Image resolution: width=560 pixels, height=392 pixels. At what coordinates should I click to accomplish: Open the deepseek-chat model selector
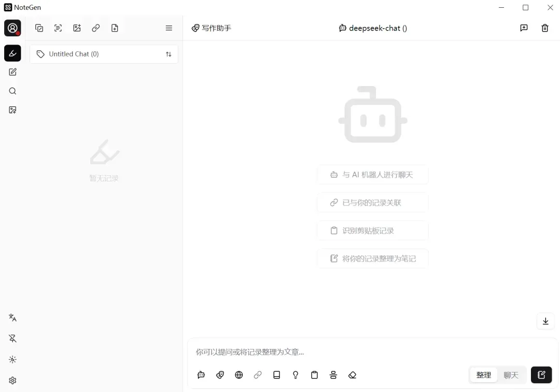[x=373, y=28]
